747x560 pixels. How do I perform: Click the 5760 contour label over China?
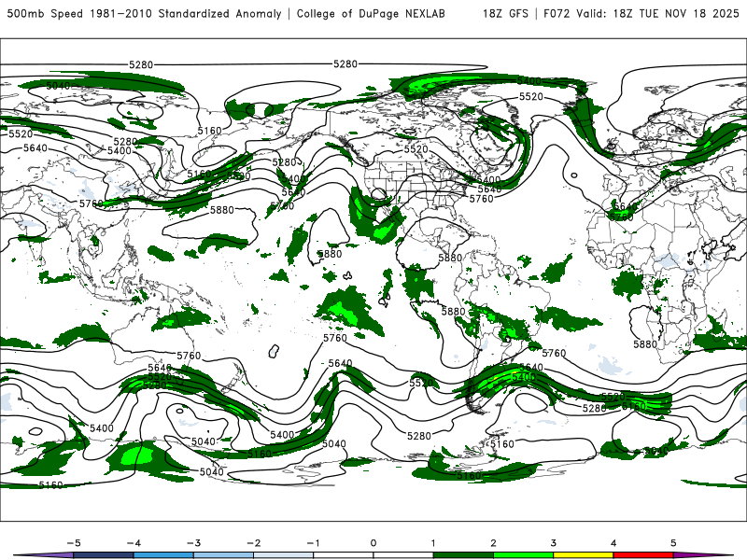point(91,203)
